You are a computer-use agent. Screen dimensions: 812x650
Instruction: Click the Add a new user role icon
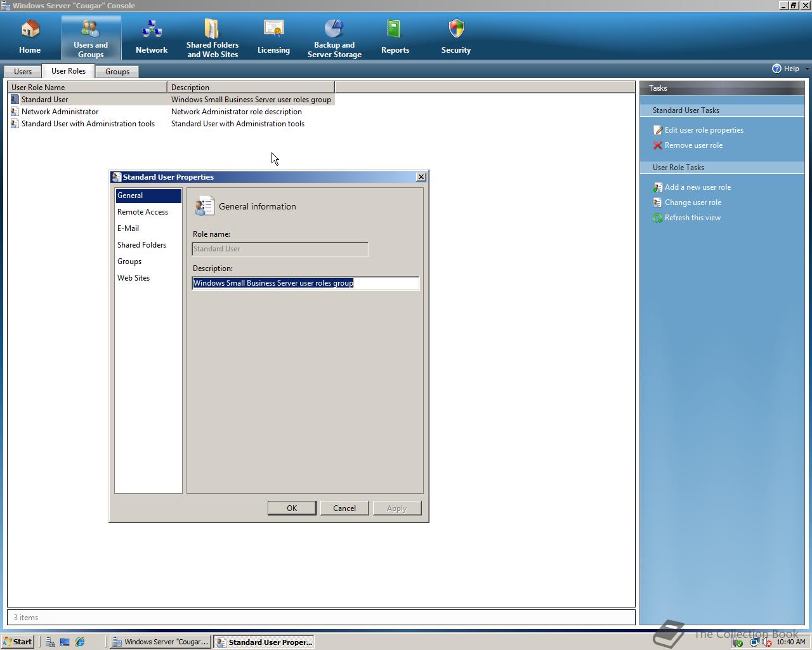pyautogui.click(x=658, y=187)
